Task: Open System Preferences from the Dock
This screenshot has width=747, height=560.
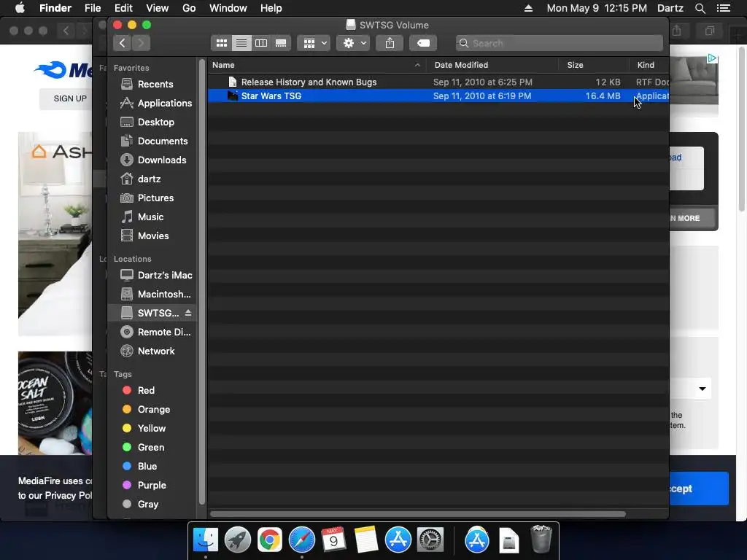Action: pos(430,540)
